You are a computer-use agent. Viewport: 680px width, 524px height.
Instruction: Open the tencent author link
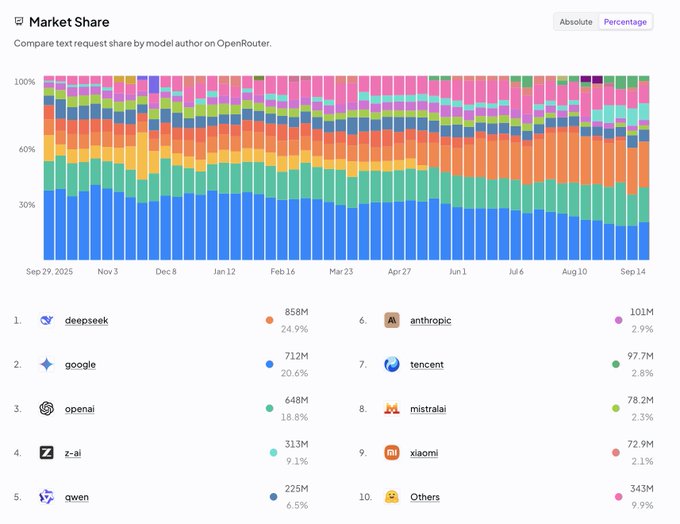click(427, 365)
